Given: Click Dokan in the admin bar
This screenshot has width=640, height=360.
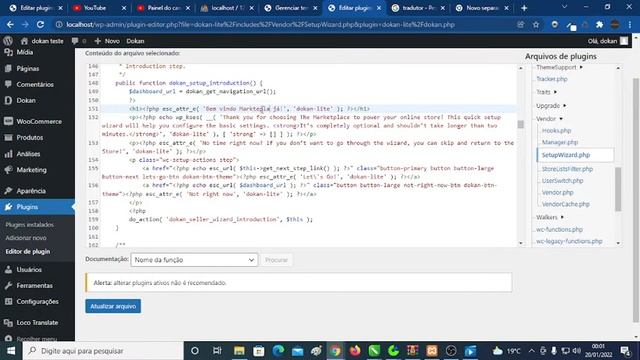Looking at the screenshot, I should [135, 41].
